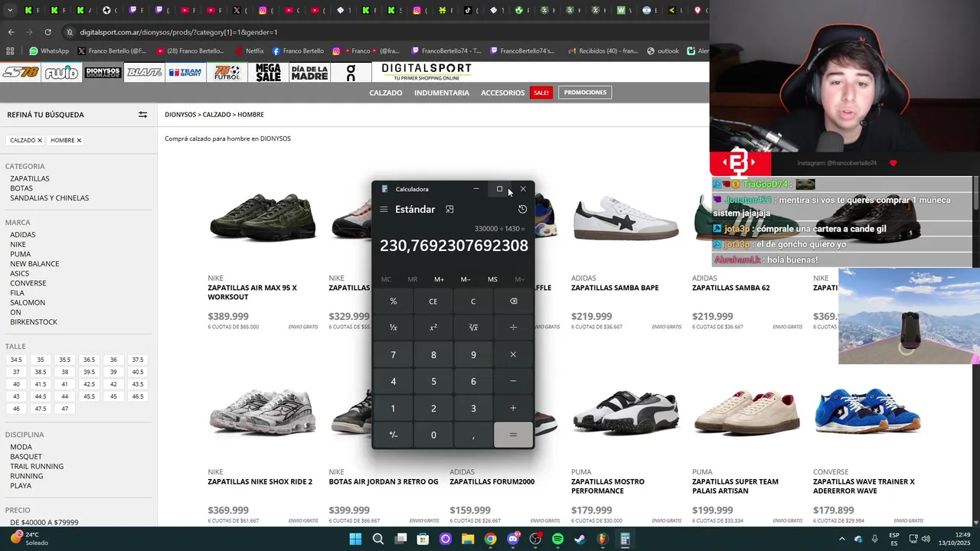The width and height of the screenshot is (980, 551).
Task: Click the M− memory subtract button
Action: coord(465,279)
